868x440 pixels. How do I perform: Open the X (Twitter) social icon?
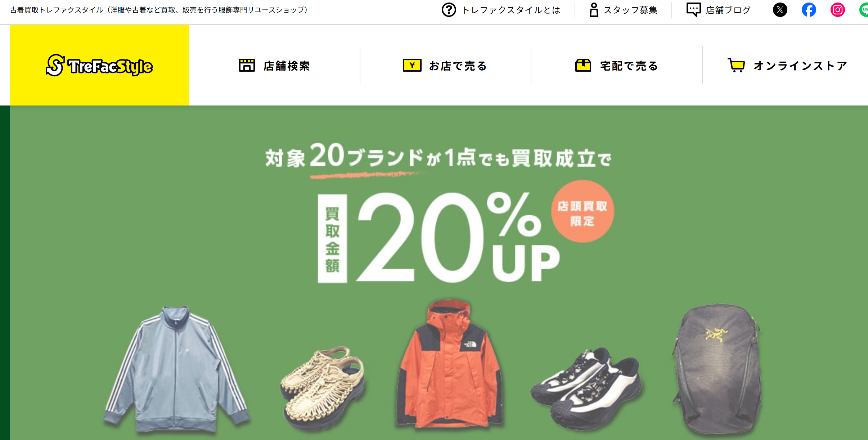(x=780, y=10)
